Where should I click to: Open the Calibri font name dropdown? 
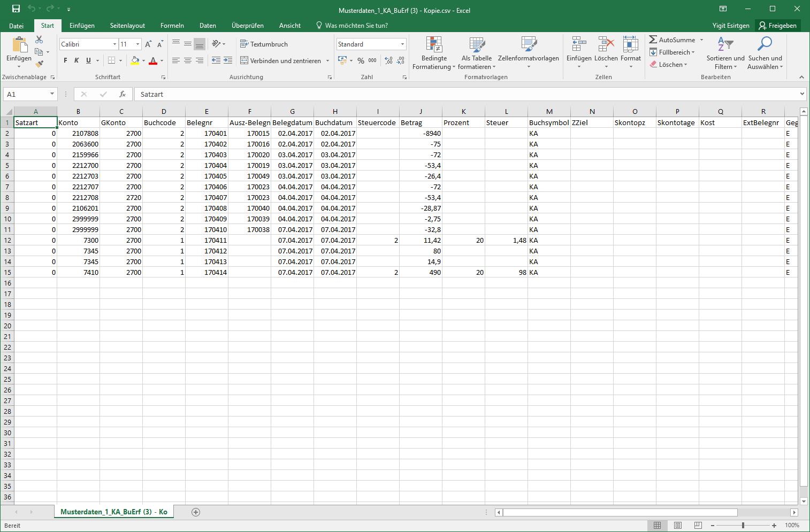pyautogui.click(x=114, y=44)
